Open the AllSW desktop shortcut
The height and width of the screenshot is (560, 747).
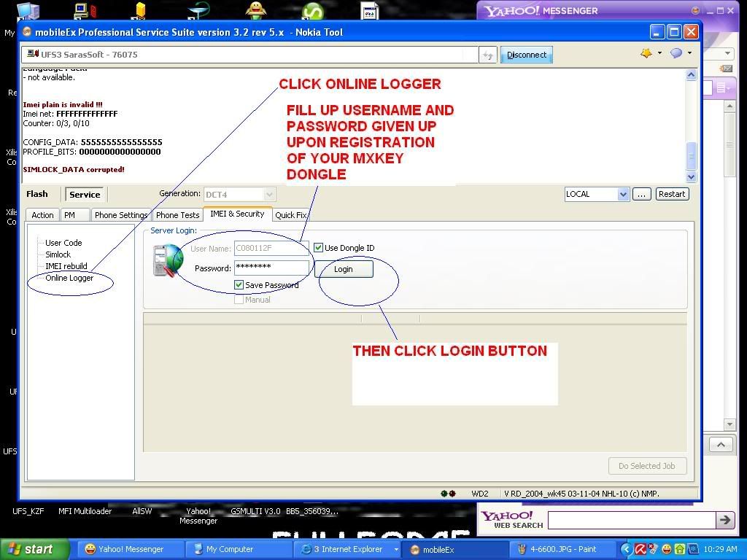point(142,511)
